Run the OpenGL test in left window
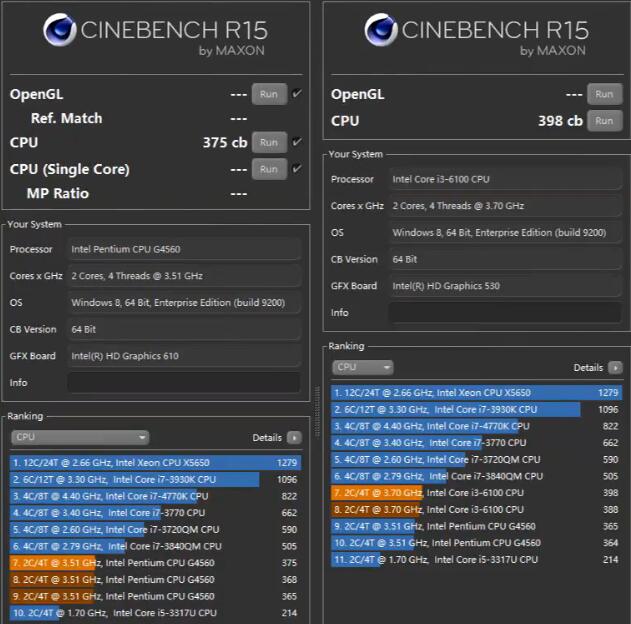The height and width of the screenshot is (624, 631). [269, 94]
